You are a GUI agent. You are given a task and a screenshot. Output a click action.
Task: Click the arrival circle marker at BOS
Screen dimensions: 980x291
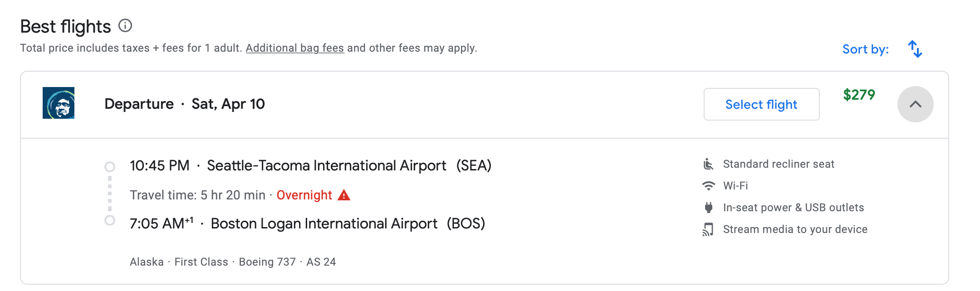point(109,222)
